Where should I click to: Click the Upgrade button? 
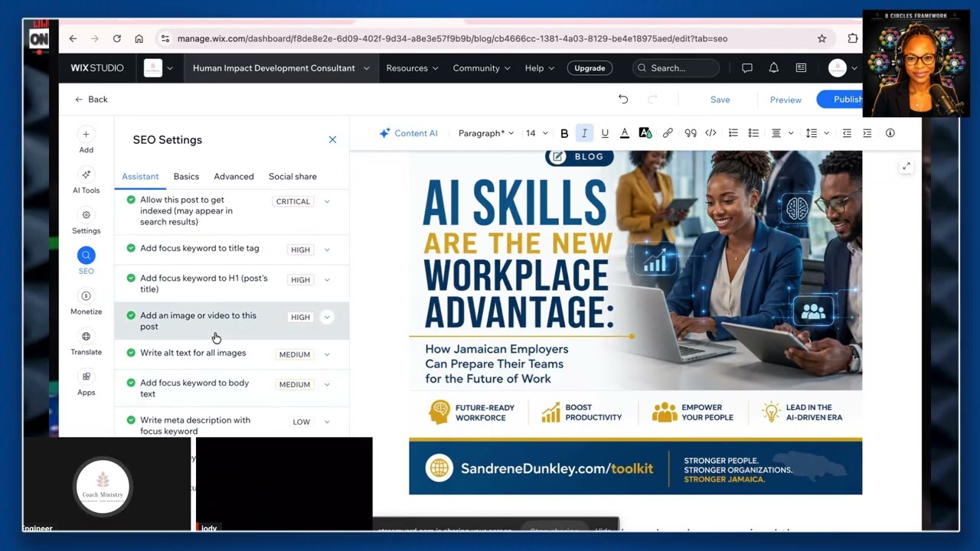(590, 68)
